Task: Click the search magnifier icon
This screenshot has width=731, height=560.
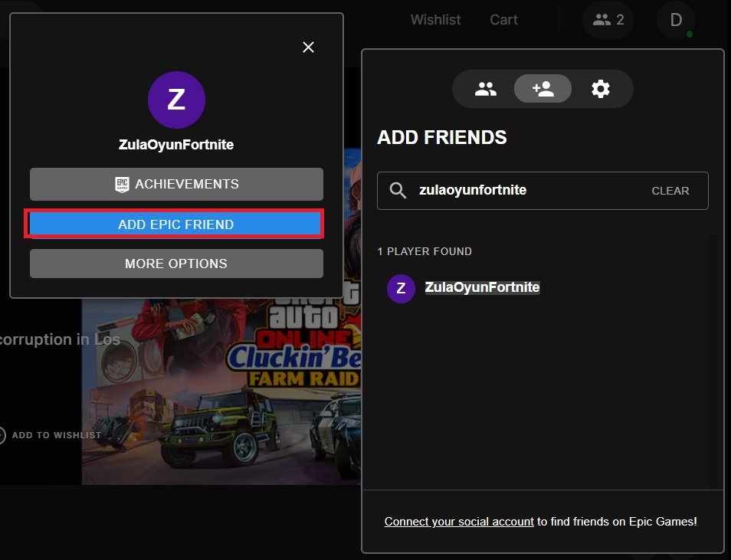Action: 398,191
